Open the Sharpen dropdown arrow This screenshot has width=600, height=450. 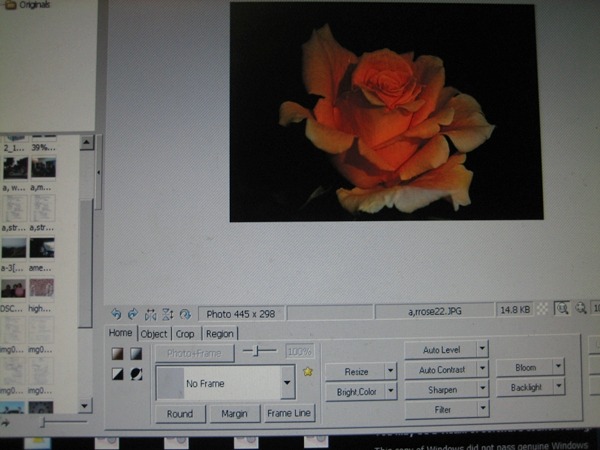[x=483, y=388]
